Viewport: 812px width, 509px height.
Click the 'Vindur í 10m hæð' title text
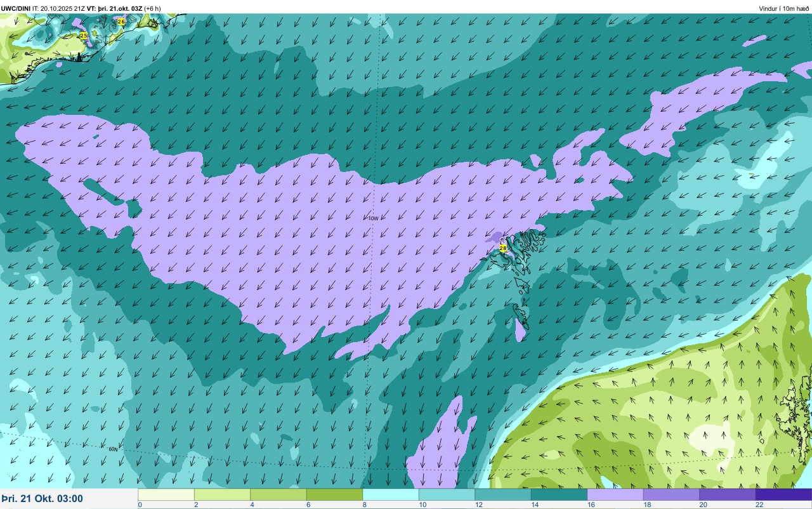coord(783,8)
